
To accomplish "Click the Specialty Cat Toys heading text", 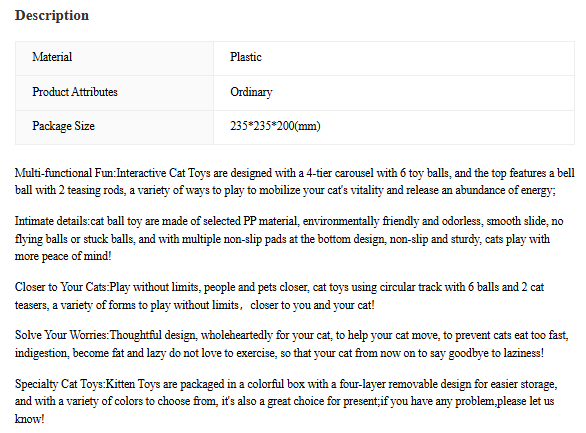I will tap(59, 384).
